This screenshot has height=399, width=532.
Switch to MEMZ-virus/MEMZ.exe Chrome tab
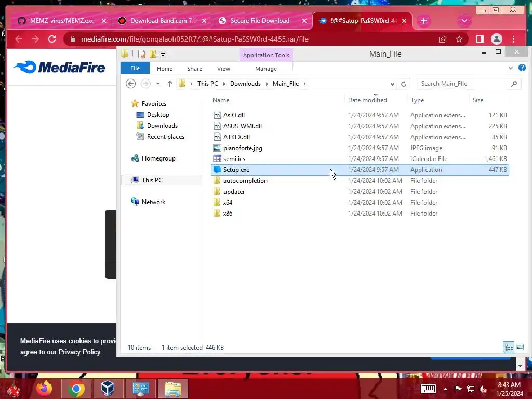pos(61,21)
